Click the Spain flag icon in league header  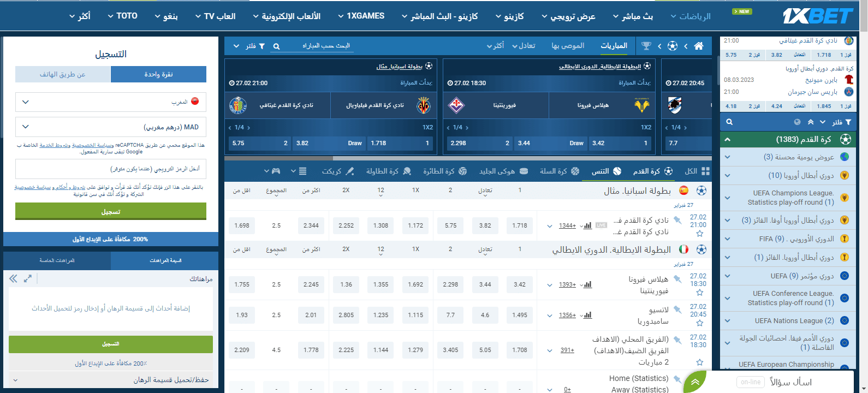pos(683,190)
